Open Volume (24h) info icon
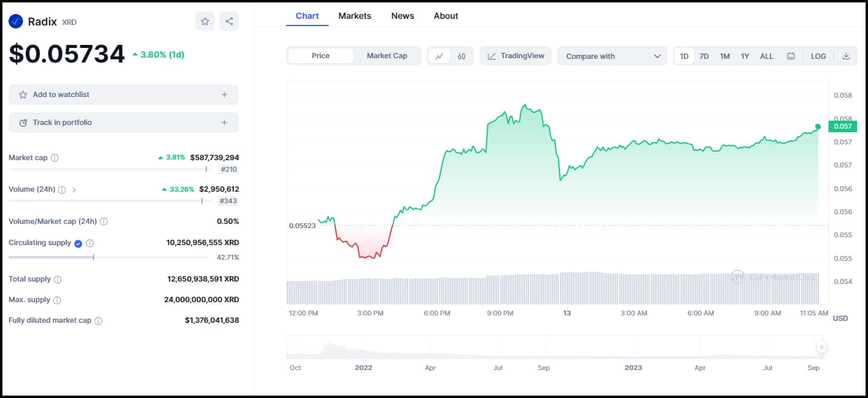The image size is (868, 398). [x=62, y=189]
